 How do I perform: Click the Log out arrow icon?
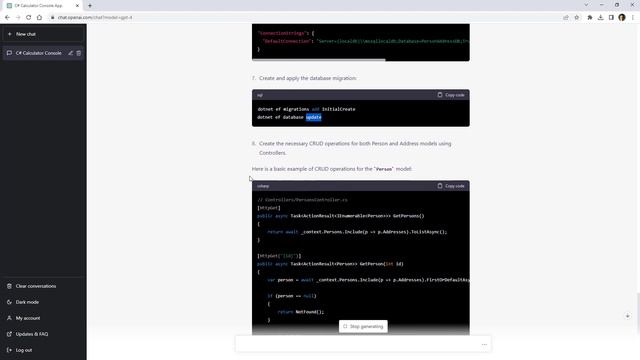pyautogui.click(x=9, y=350)
